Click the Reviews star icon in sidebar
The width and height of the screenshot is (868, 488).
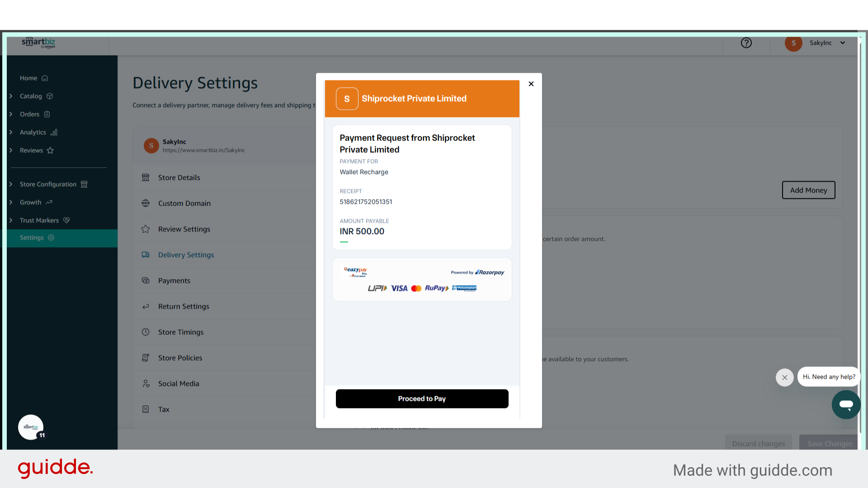coord(51,150)
